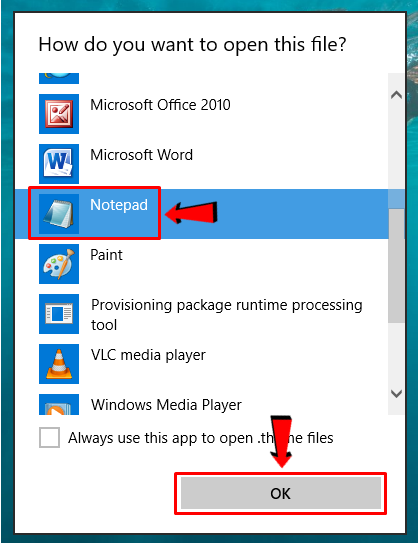
Task: Choose the Microsoft Word app icon
Action: (59, 164)
